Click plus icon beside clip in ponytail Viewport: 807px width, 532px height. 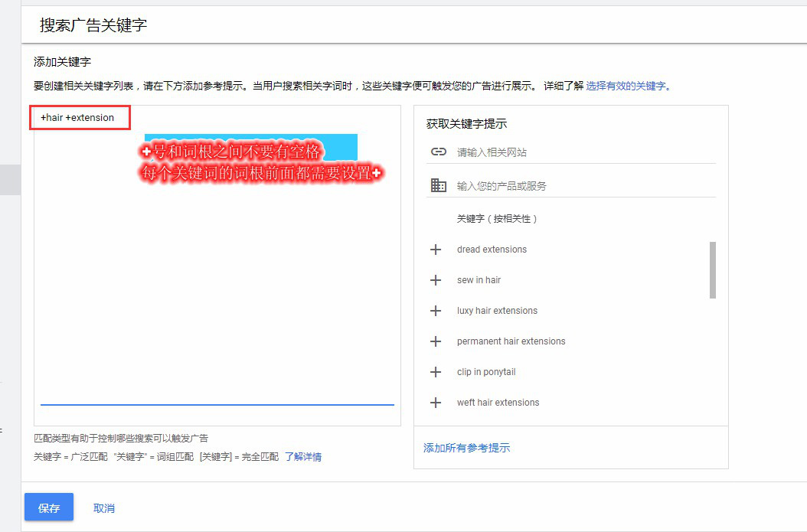tap(436, 372)
